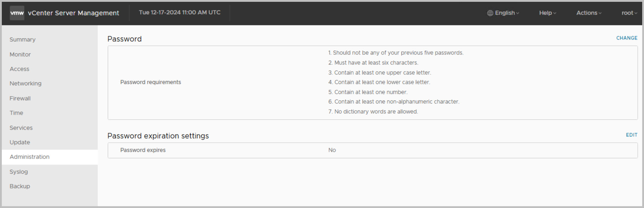Open the Actions dropdown menu

coord(589,13)
